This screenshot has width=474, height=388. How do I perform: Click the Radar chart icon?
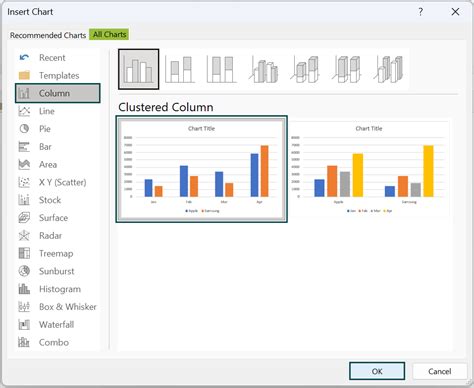[x=24, y=236]
